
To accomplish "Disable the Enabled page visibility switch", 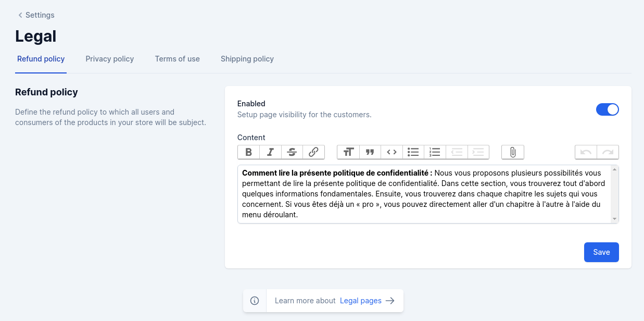I will pyautogui.click(x=608, y=109).
